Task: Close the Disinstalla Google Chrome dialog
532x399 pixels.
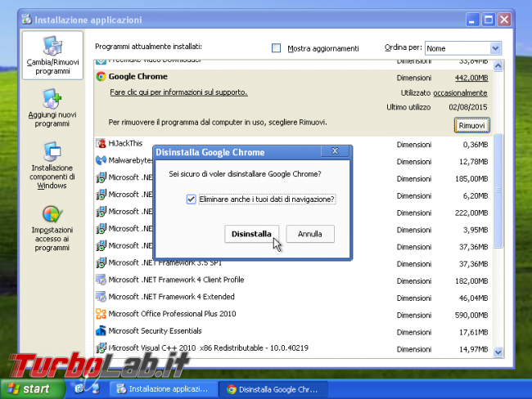Action: tap(335, 151)
